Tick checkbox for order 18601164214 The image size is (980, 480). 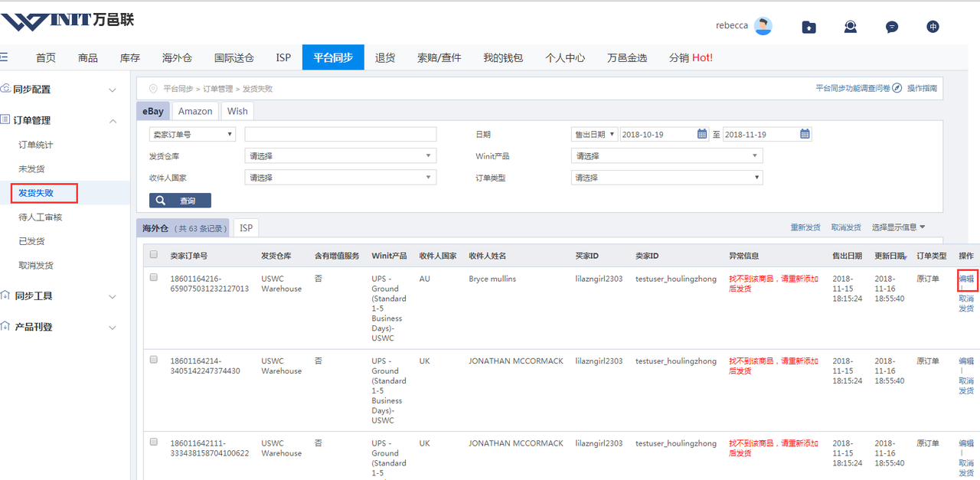(154, 360)
